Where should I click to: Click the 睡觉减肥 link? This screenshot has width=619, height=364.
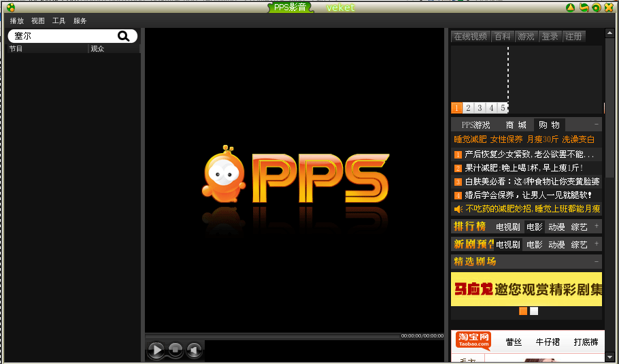(x=470, y=139)
